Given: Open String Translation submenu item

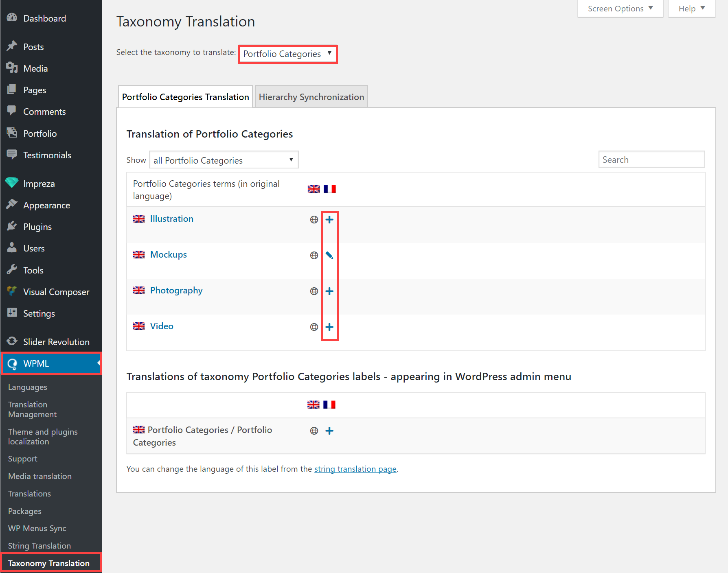Looking at the screenshot, I should click(x=39, y=546).
